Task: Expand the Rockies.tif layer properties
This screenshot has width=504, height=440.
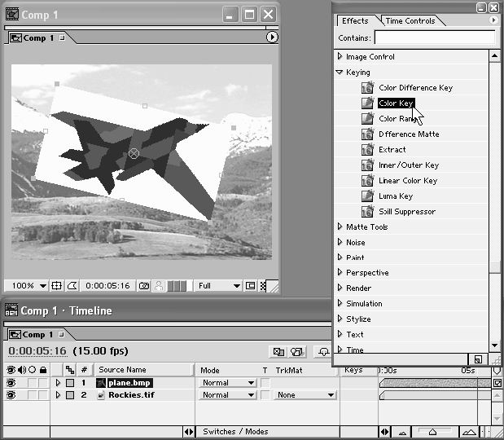Action: point(58,395)
